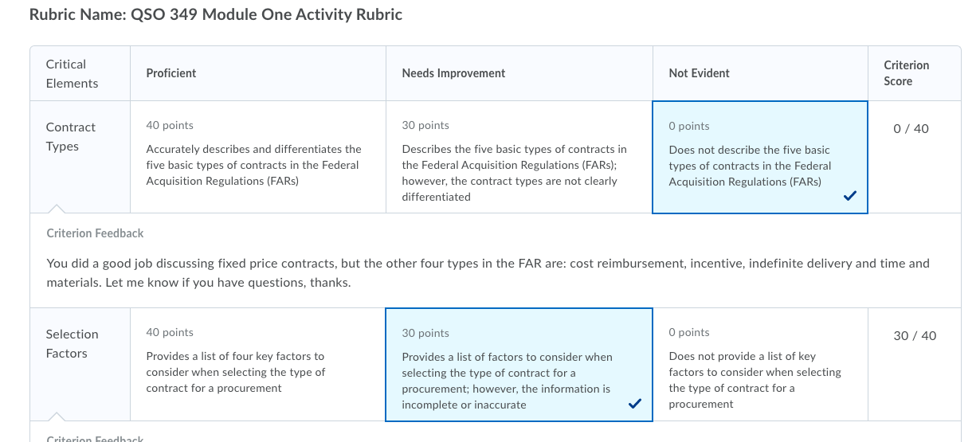
Task: Click the Selection Factors criterion name
Action: (72, 344)
